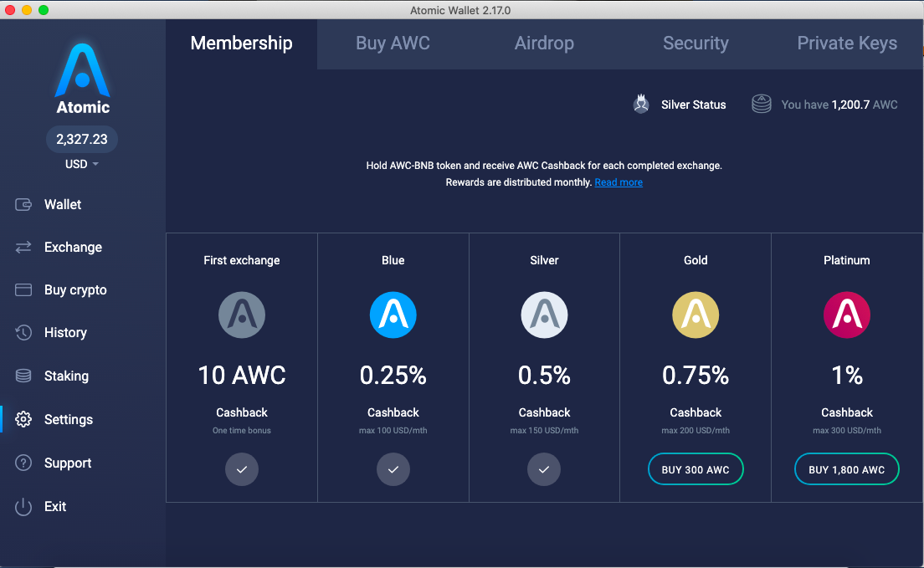924x568 pixels.
Task: Click the Gold tier logo
Action: click(x=696, y=315)
